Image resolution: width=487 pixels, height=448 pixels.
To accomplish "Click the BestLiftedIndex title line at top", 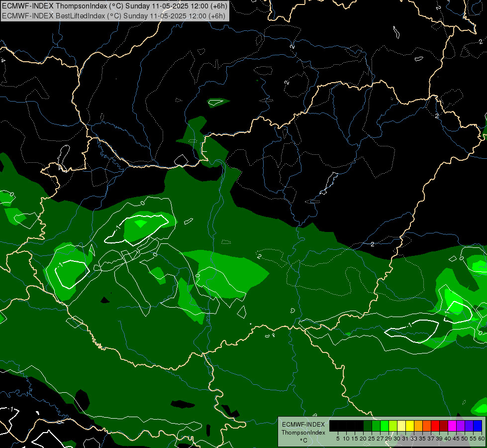I will [114, 15].
